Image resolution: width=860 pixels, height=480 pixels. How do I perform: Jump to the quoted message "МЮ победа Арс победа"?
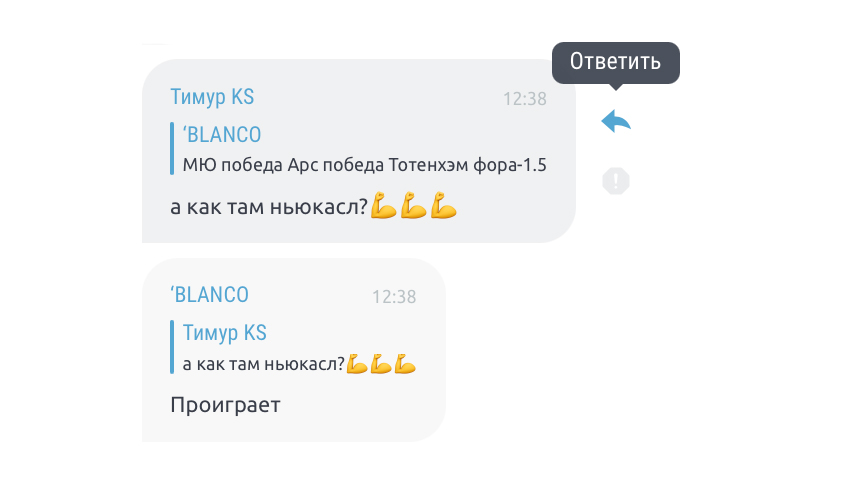pos(364,165)
